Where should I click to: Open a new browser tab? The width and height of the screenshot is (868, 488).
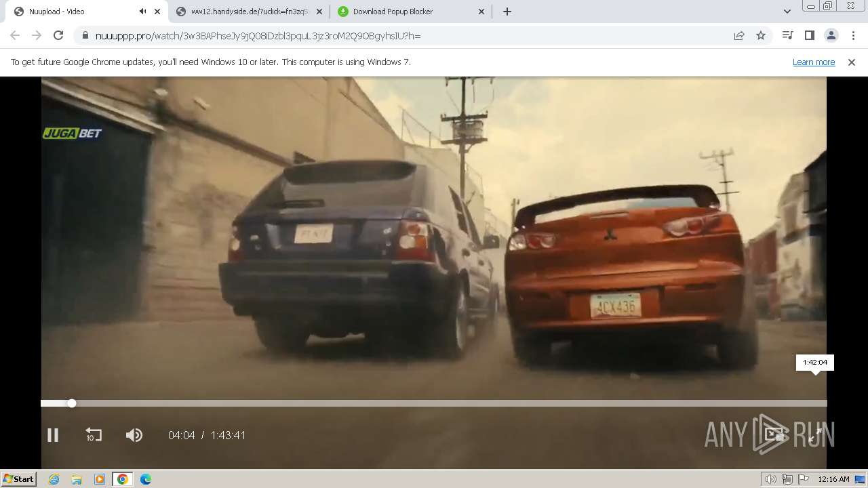tap(507, 12)
